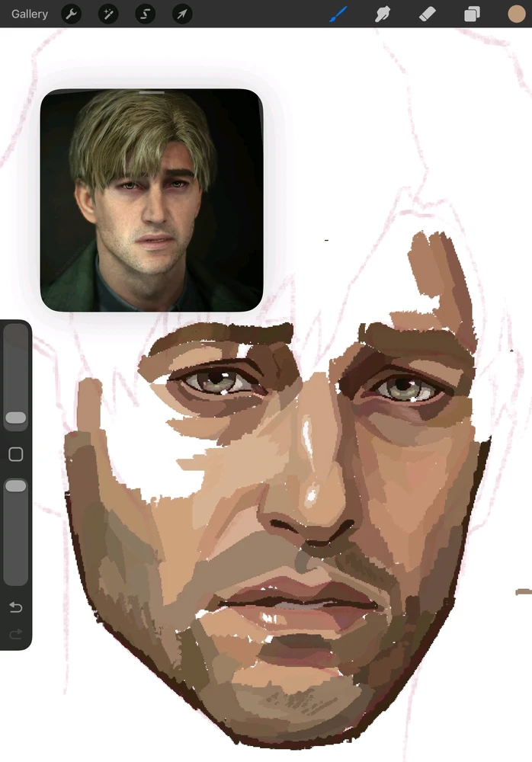
Task: Open the Actions wrench menu
Action: point(71,14)
